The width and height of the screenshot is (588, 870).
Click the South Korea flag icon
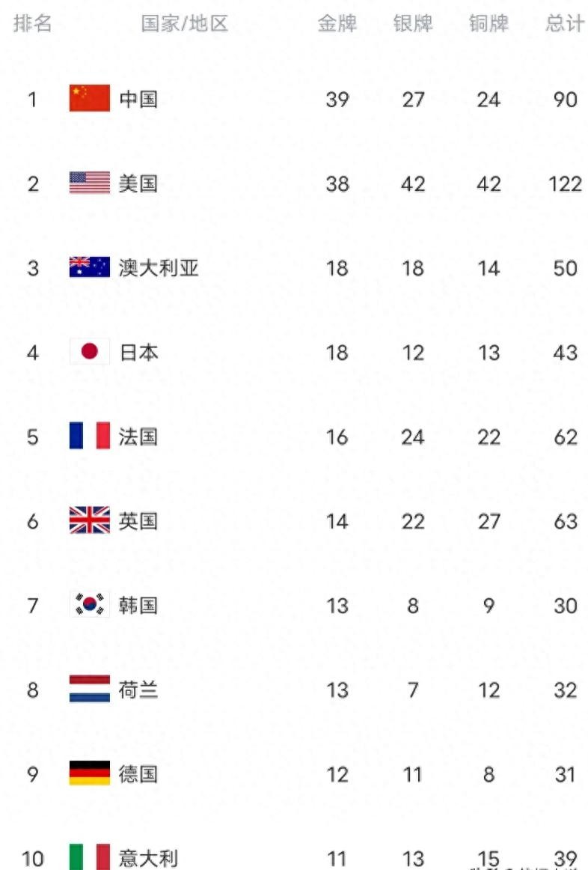(90, 605)
